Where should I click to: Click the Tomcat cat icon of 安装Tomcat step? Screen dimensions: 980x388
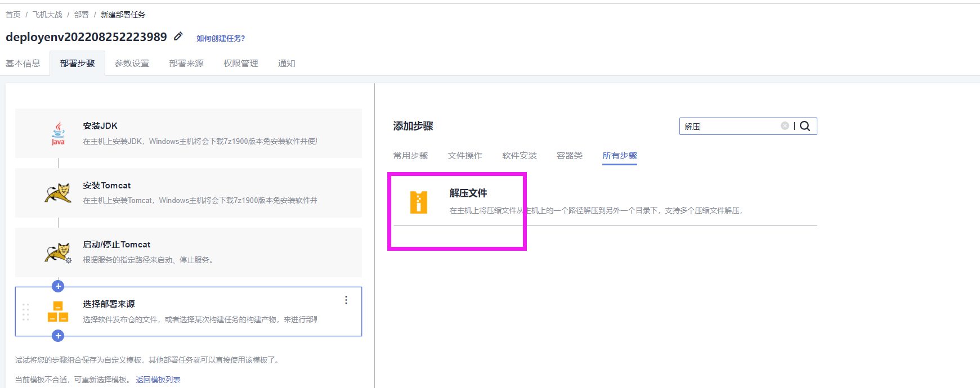pyautogui.click(x=58, y=193)
